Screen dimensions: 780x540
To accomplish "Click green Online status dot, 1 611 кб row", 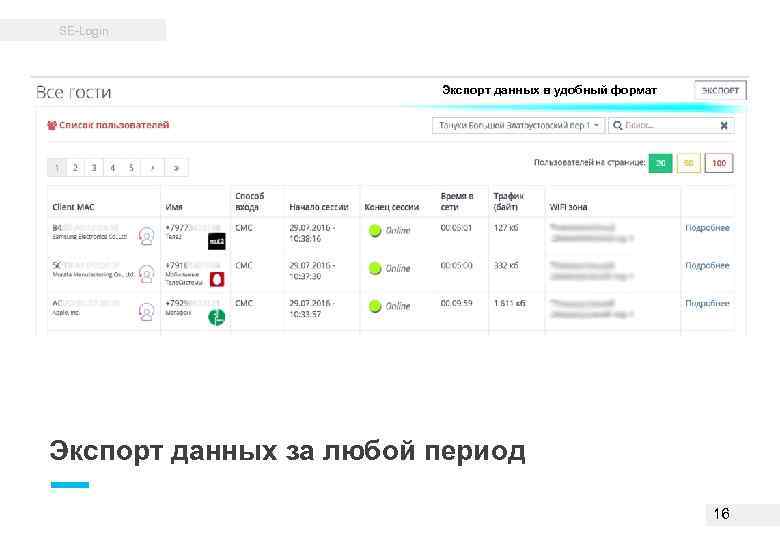I will coord(375,306).
